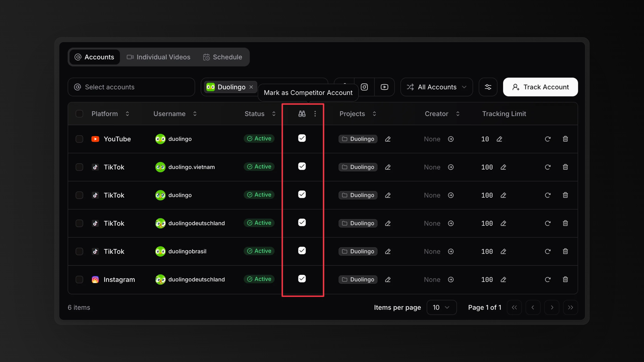This screenshot has width=644, height=362.
Task: Click the Duolingo project tag in YouTube row
Action: pyautogui.click(x=358, y=139)
